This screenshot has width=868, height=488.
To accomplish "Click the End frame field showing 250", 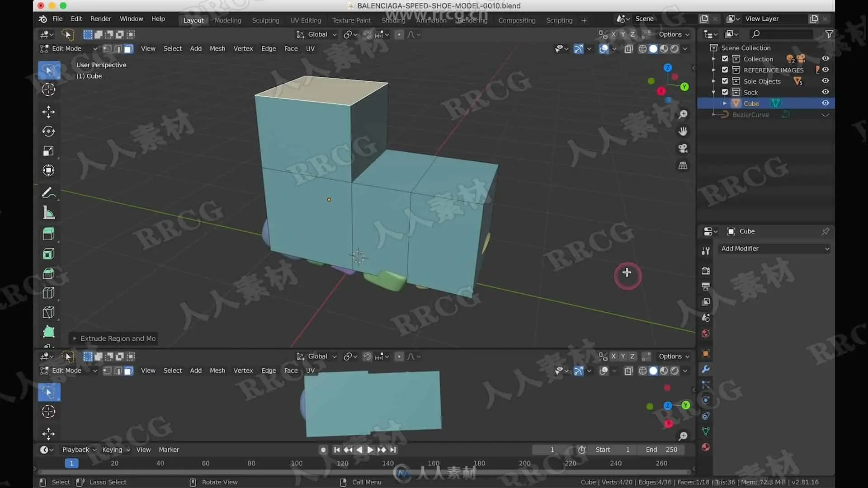I will (661, 450).
